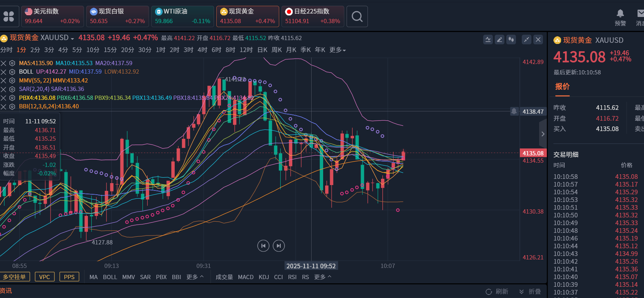Click the 多空挂单 button
The height and width of the screenshot is (298, 644).
click(x=15, y=277)
